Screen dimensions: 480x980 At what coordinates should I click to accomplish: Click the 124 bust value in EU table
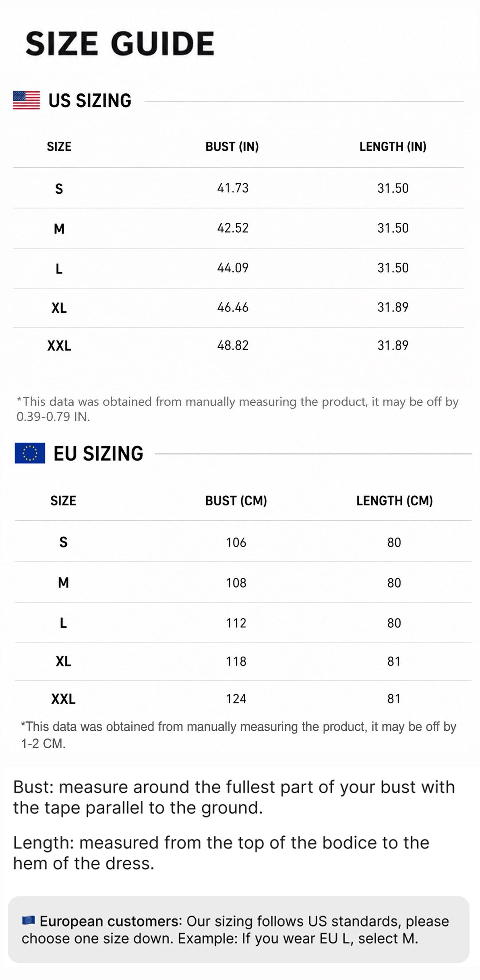pyautogui.click(x=236, y=698)
